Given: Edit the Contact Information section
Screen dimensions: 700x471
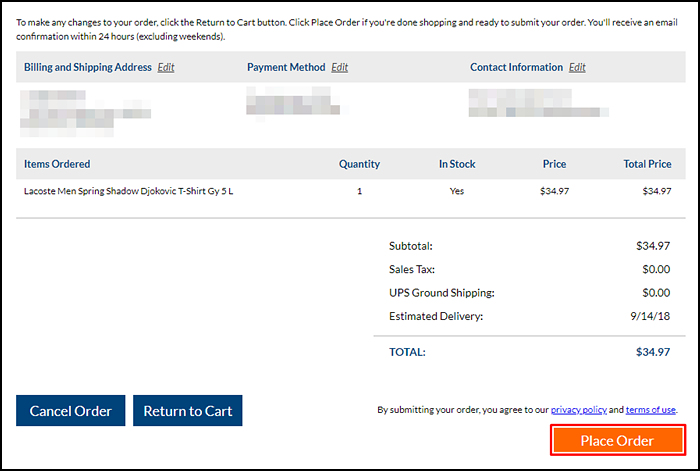Looking at the screenshot, I should pyautogui.click(x=577, y=67).
